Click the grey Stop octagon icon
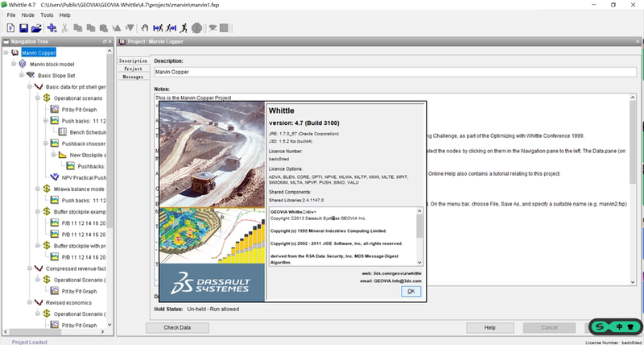 click(196, 28)
